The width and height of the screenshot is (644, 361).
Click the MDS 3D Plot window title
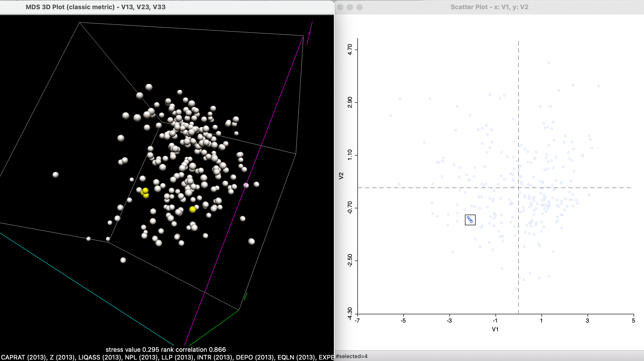point(95,7)
